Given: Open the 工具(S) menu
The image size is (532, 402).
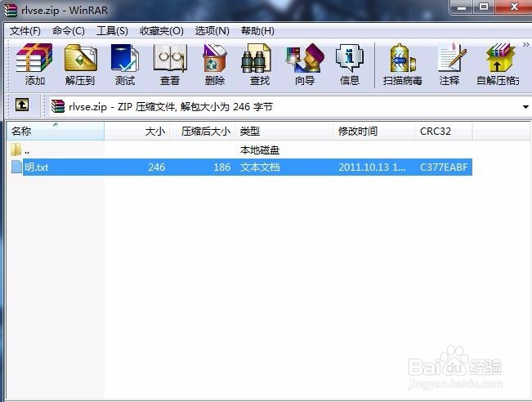Looking at the screenshot, I should click(x=112, y=31).
